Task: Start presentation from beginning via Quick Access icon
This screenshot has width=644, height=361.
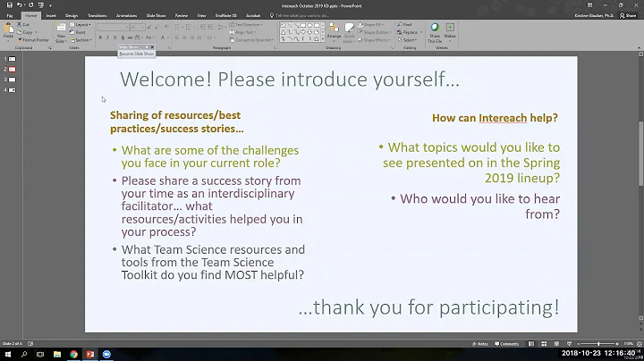Action: click(41, 5)
